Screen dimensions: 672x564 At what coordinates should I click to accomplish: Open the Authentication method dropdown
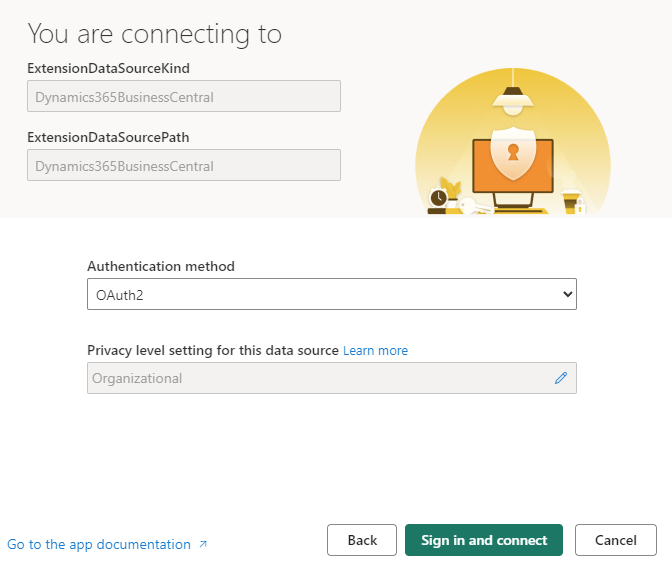(x=332, y=294)
